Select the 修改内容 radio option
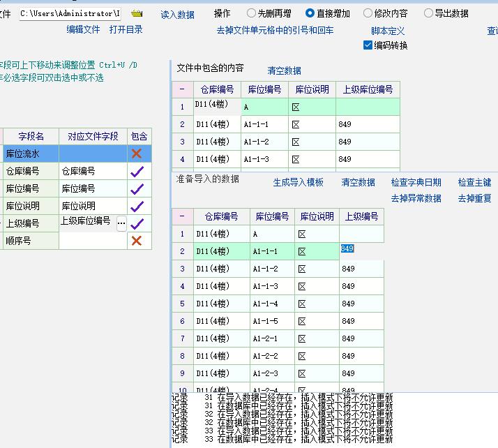Screen dimensions: 498x448 click(x=368, y=13)
